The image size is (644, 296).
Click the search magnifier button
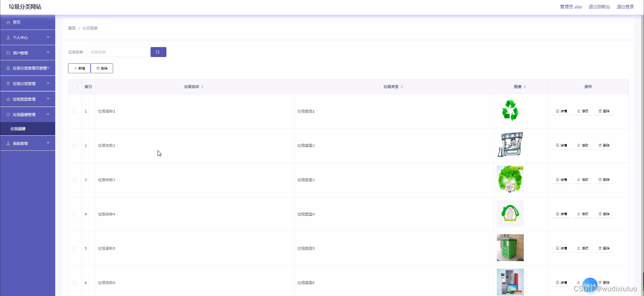158,52
